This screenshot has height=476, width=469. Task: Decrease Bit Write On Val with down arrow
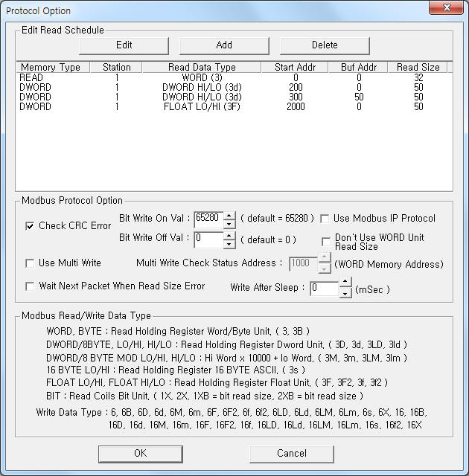(229, 223)
